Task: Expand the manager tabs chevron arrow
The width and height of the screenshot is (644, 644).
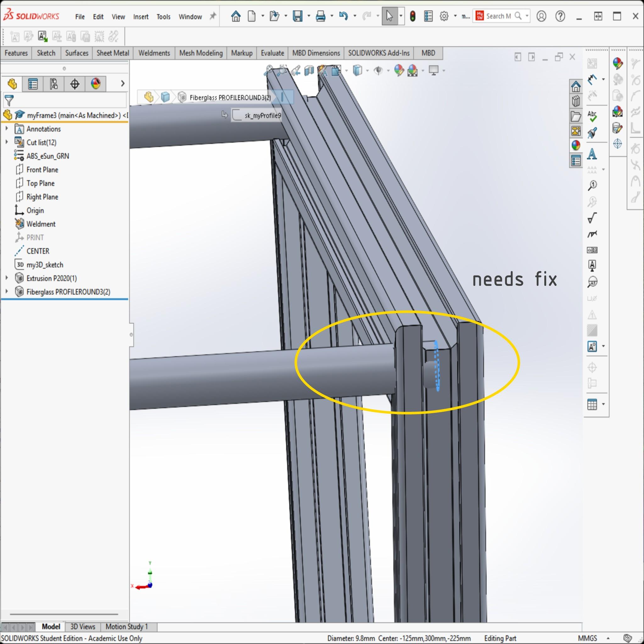Action: coord(122,83)
